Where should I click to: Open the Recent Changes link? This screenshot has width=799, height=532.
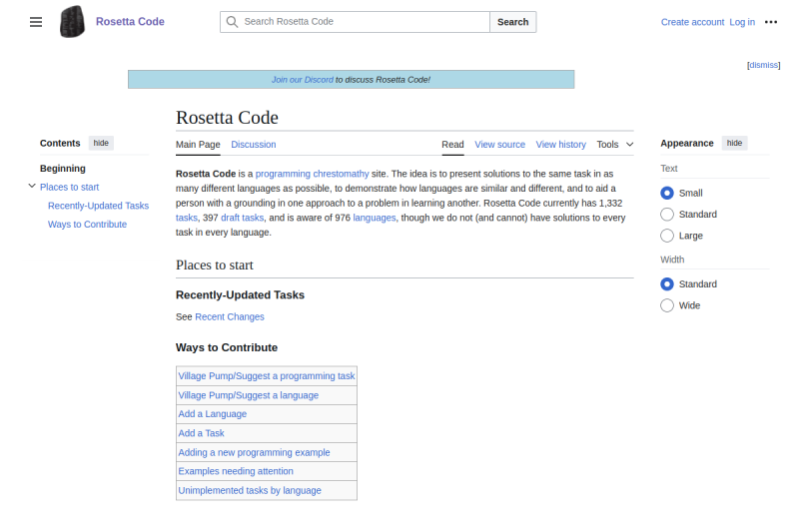230,316
